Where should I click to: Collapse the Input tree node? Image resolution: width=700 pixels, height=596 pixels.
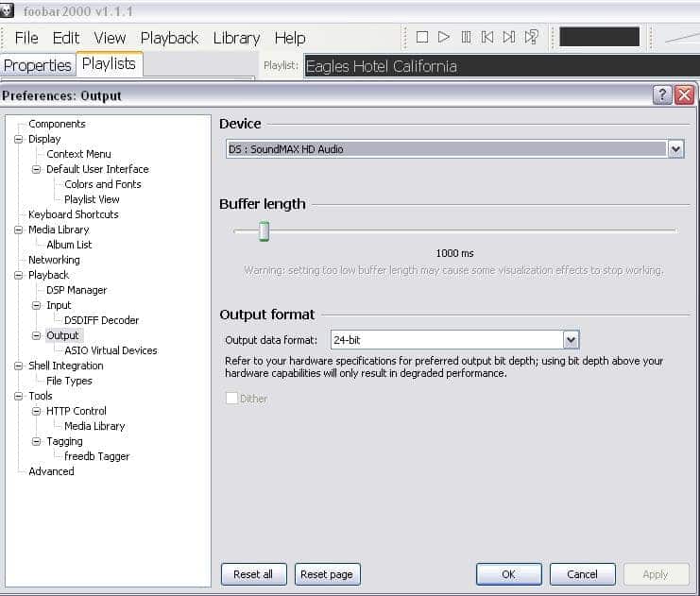(36, 305)
